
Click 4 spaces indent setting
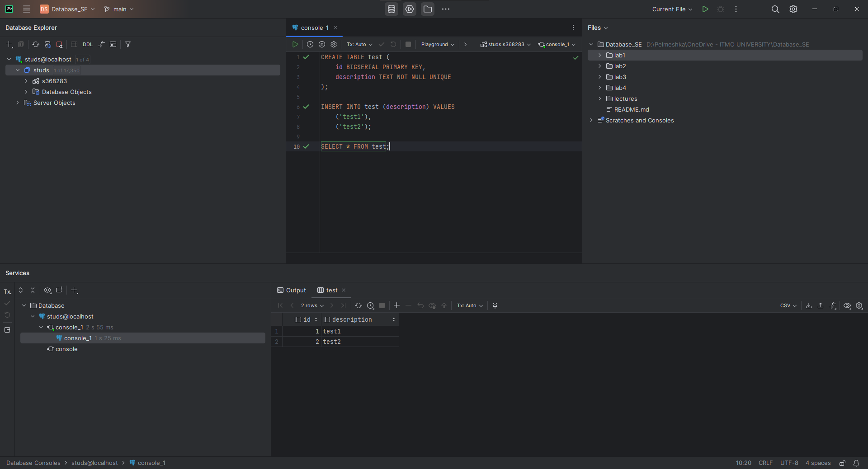[818, 463]
